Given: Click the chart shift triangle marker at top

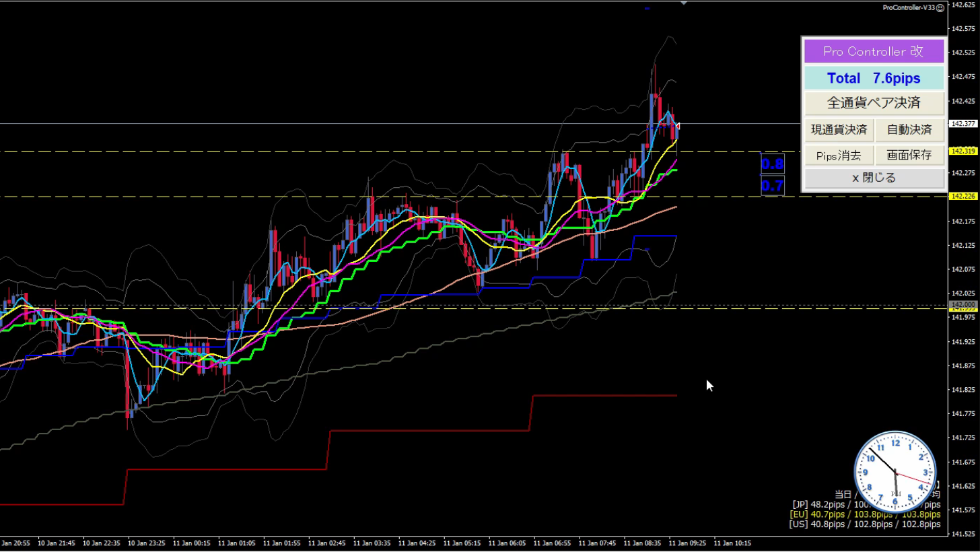Looking at the screenshot, I should tap(684, 3).
